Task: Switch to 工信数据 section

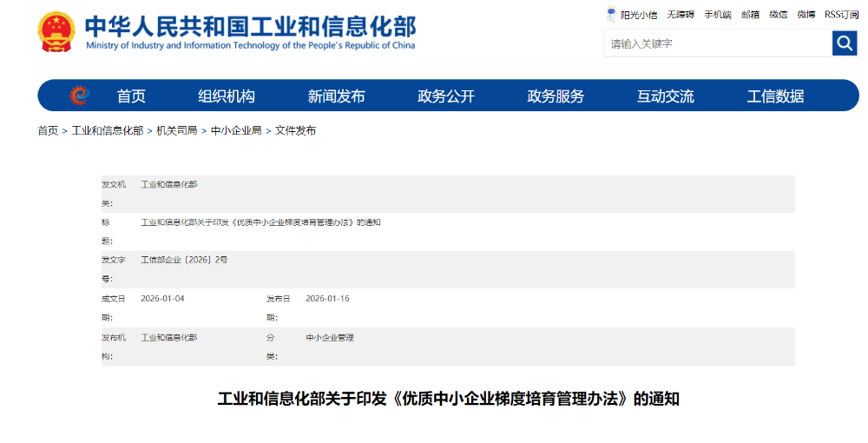Action: [x=775, y=96]
